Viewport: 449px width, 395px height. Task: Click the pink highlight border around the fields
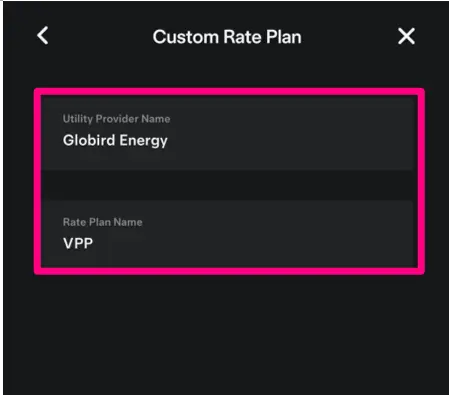(x=229, y=92)
